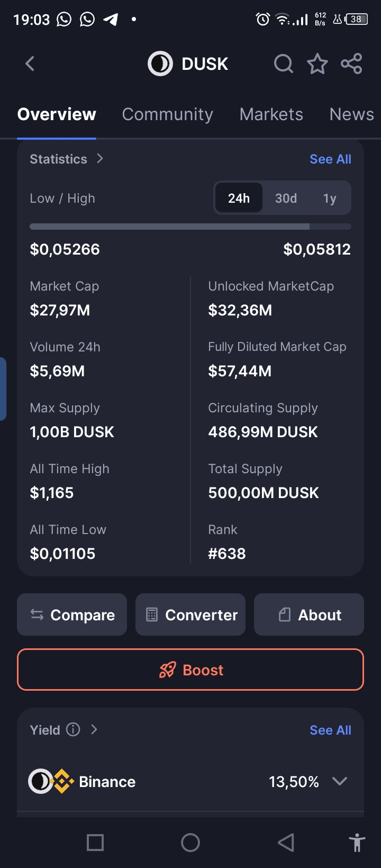Open the Statistics section arrow
The width and height of the screenshot is (381, 868).
(100, 159)
